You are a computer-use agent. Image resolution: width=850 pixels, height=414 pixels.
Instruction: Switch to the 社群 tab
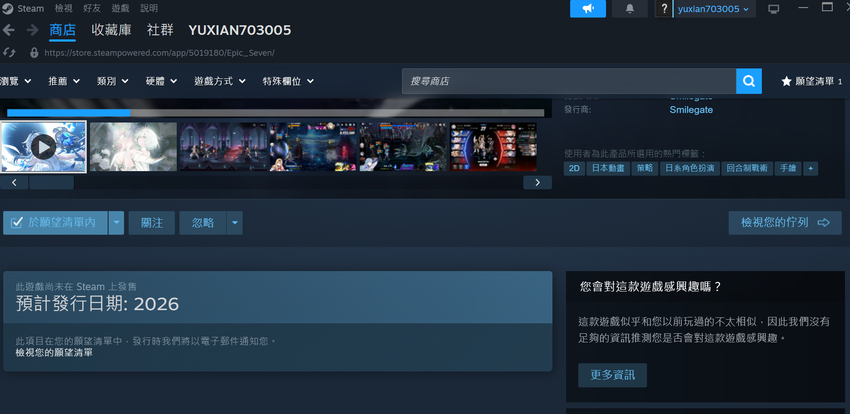coord(160,30)
